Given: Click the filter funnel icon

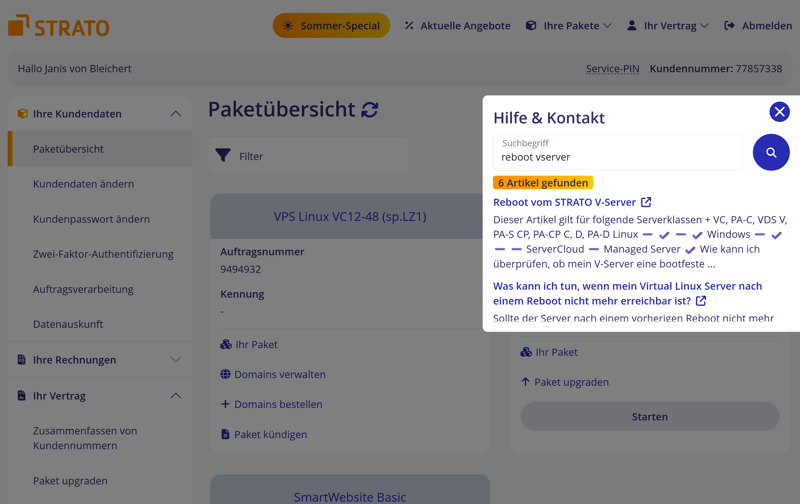Looking at the screenshot, I should (x=223, y=156).
